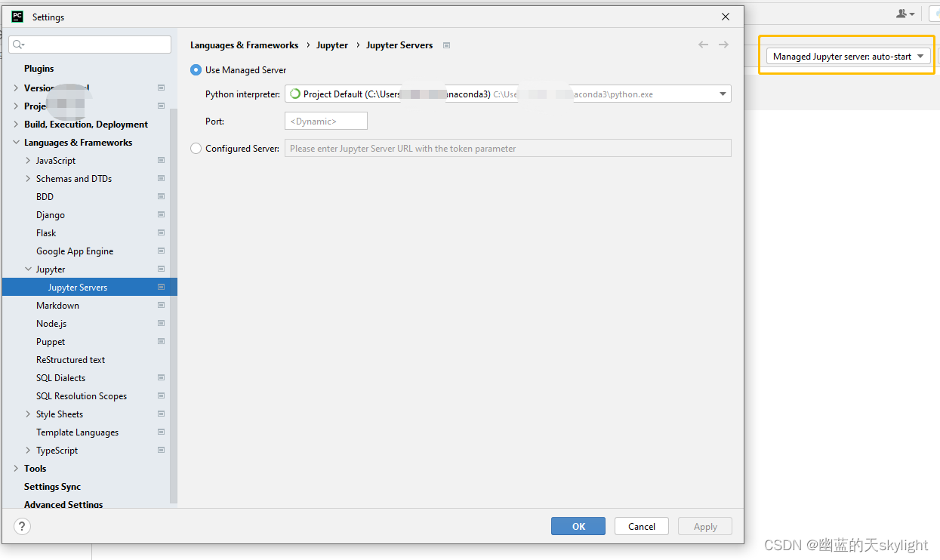
Task: Click project icon on JavaScript row
Action: tap(161, 161)
